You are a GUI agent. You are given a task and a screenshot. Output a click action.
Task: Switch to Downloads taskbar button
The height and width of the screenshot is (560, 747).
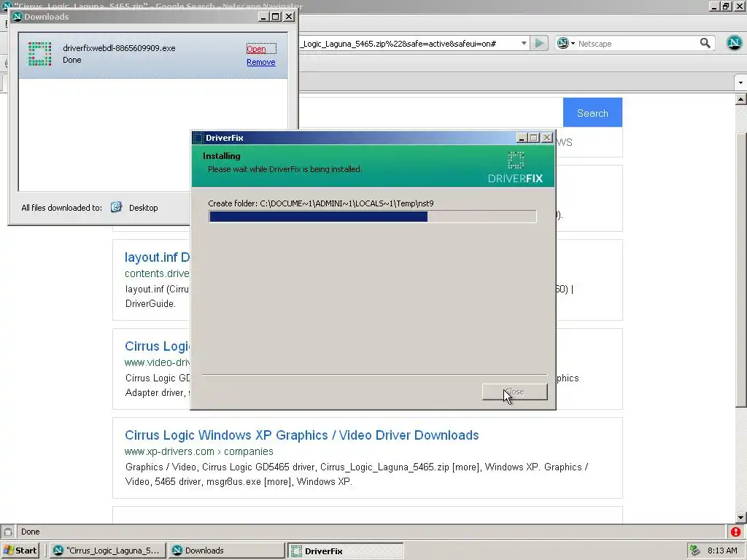(226, 551)
